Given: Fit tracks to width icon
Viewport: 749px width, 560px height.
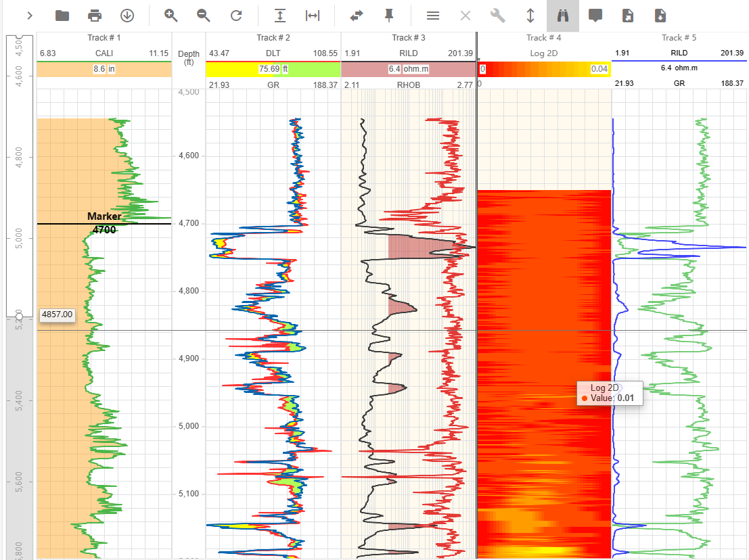Looking at the screenshot, I should pos(312,16).
